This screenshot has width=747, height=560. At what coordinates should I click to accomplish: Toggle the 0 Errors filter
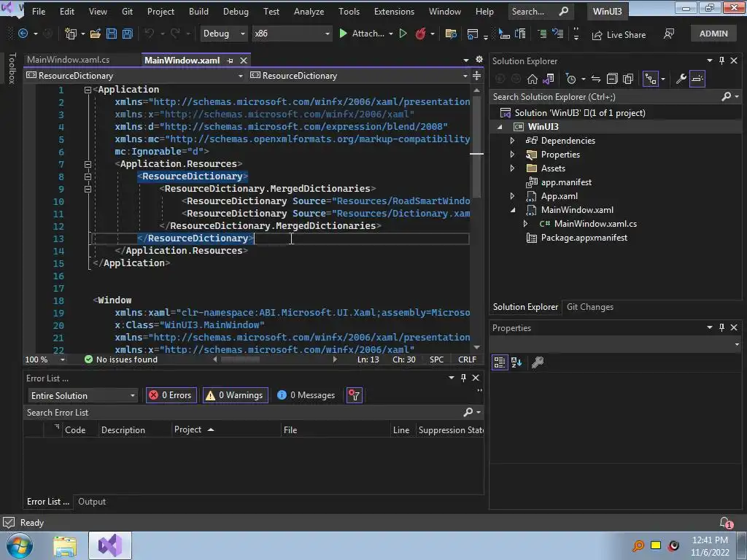(x=171, y=395)
